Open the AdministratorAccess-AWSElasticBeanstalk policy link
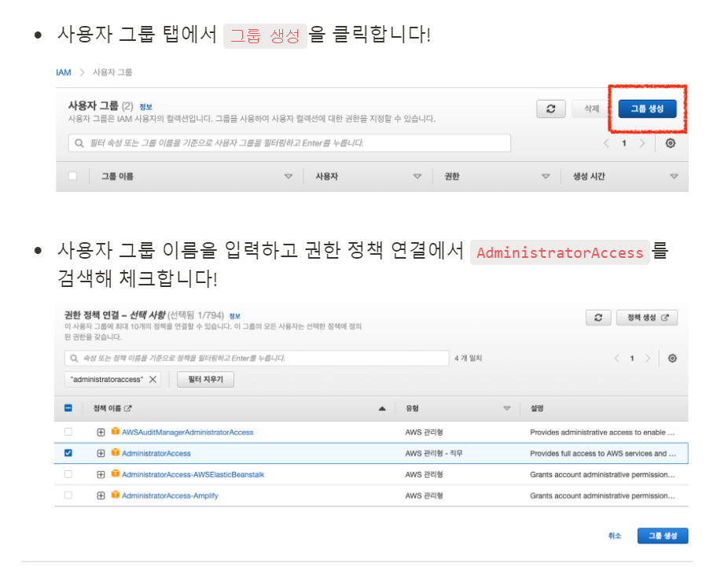This screenshot has height=585, width=728. click(193, 474)
